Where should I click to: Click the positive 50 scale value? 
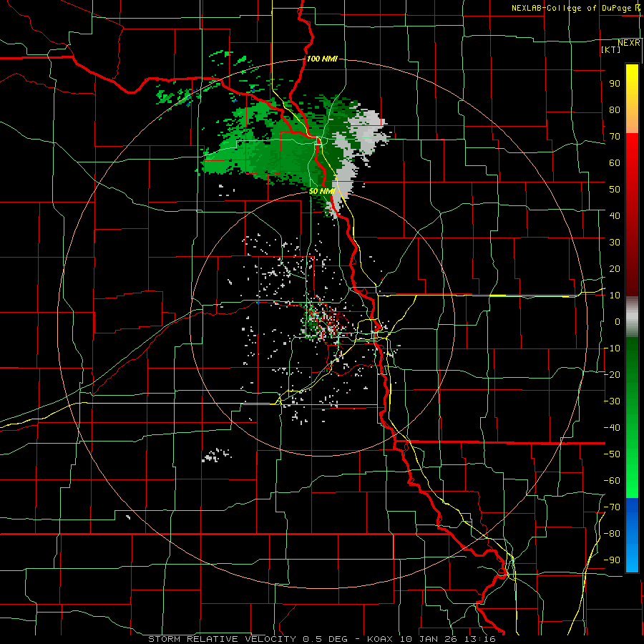pyautogui.click(x=615, y=190)
